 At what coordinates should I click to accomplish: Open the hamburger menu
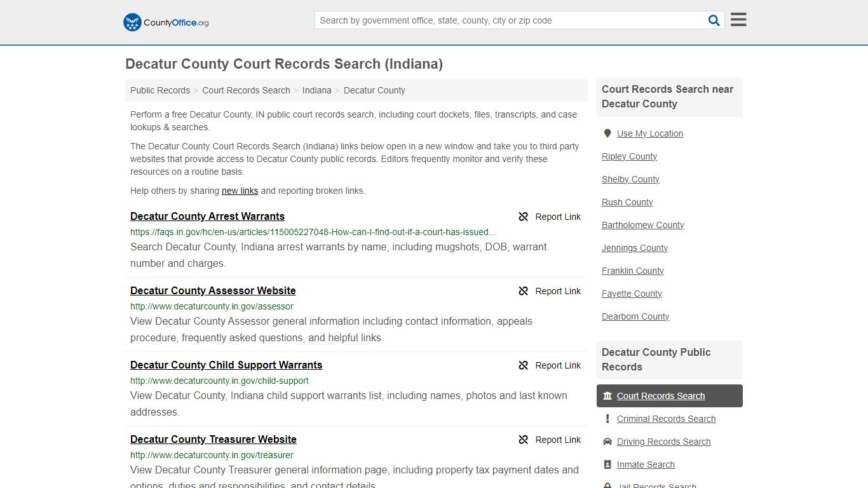(738, 20)
